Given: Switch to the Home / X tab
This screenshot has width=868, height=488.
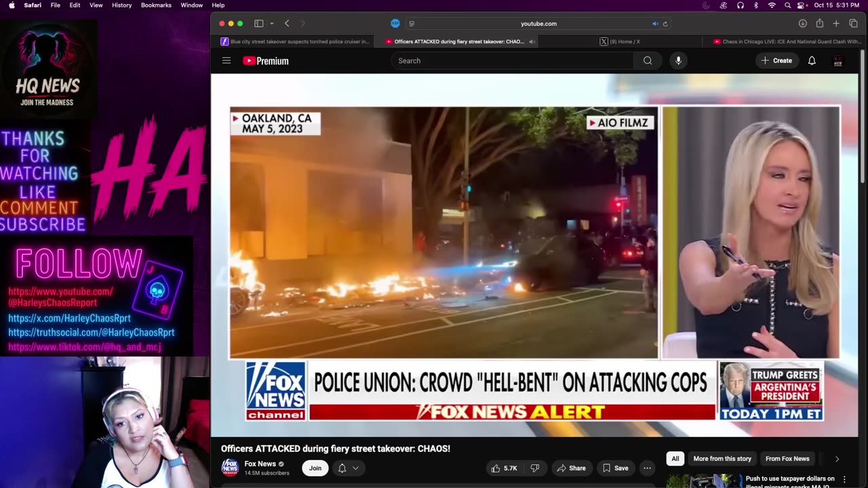Looking at the screenshot, I should tap(620, 41).
